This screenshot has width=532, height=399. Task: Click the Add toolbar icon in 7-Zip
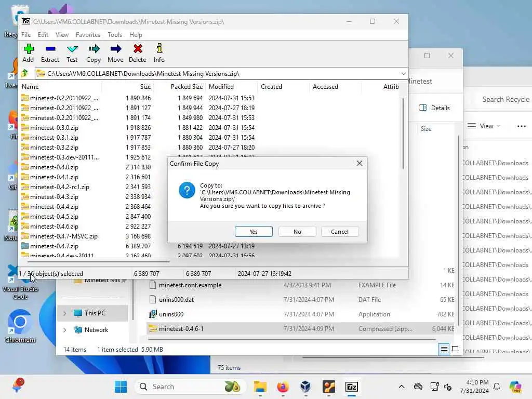click(28, 53)
